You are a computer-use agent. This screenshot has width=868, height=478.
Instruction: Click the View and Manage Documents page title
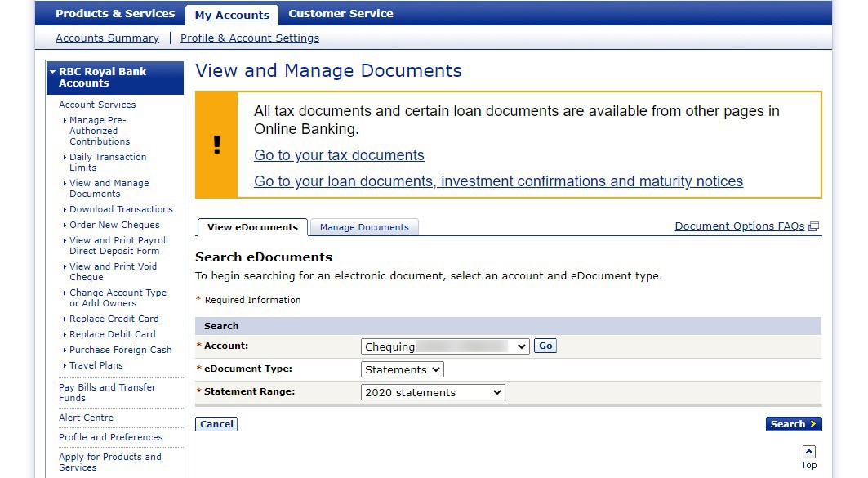point(329,71)
